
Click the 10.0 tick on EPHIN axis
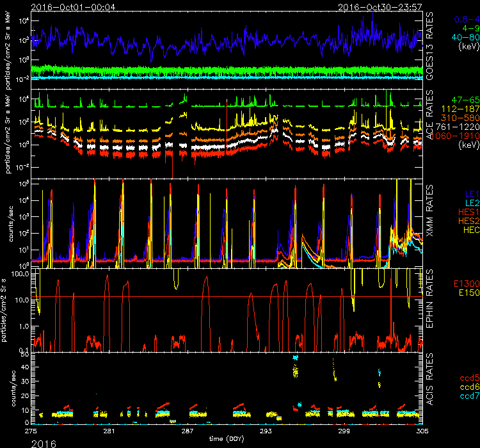tap(22, 300)
